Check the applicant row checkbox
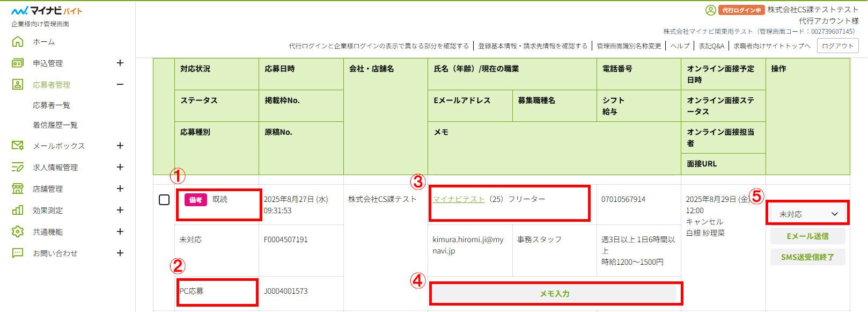 coord(164,200)
